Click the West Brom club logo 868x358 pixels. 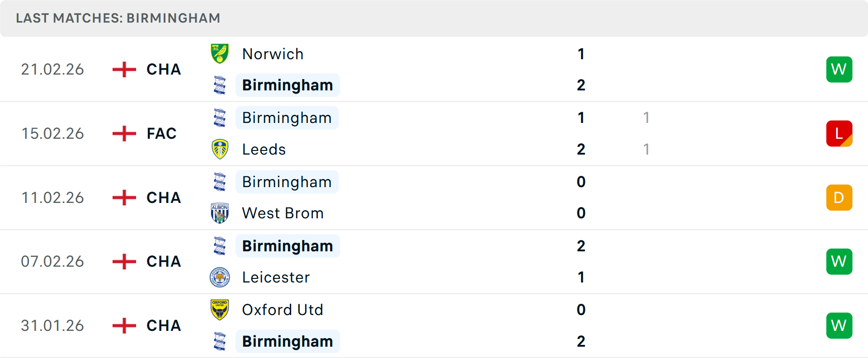coord(220,213)
